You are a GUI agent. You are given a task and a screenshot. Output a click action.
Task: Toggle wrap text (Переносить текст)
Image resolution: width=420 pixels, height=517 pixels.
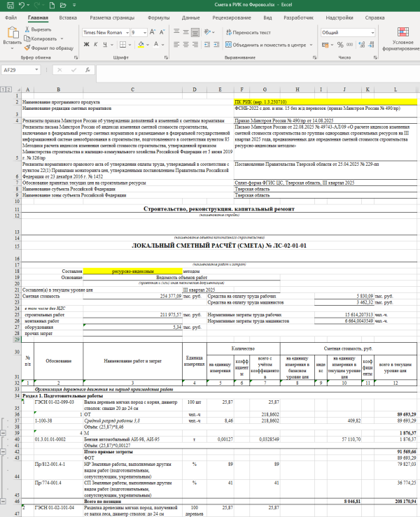(x=246, y=32)
